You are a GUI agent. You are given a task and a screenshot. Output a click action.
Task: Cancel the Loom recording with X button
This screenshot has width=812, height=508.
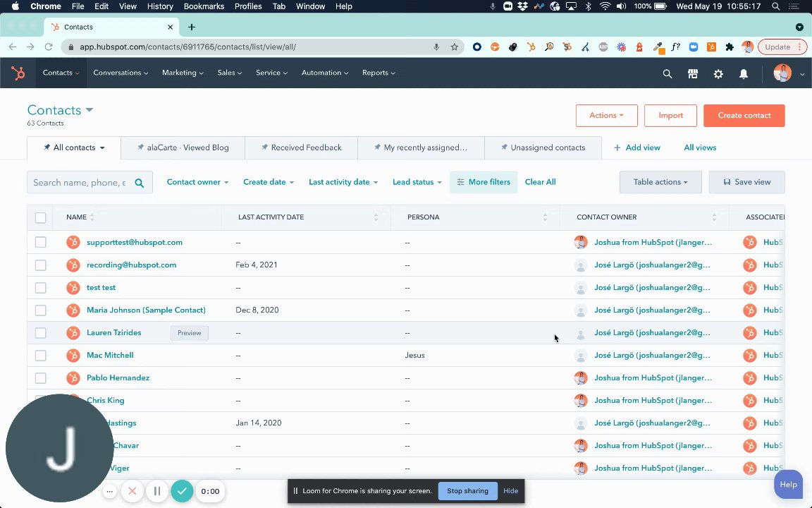132,491
